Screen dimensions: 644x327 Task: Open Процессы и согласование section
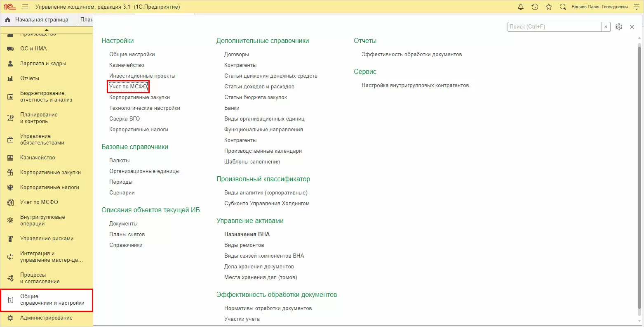click(47, 278)
